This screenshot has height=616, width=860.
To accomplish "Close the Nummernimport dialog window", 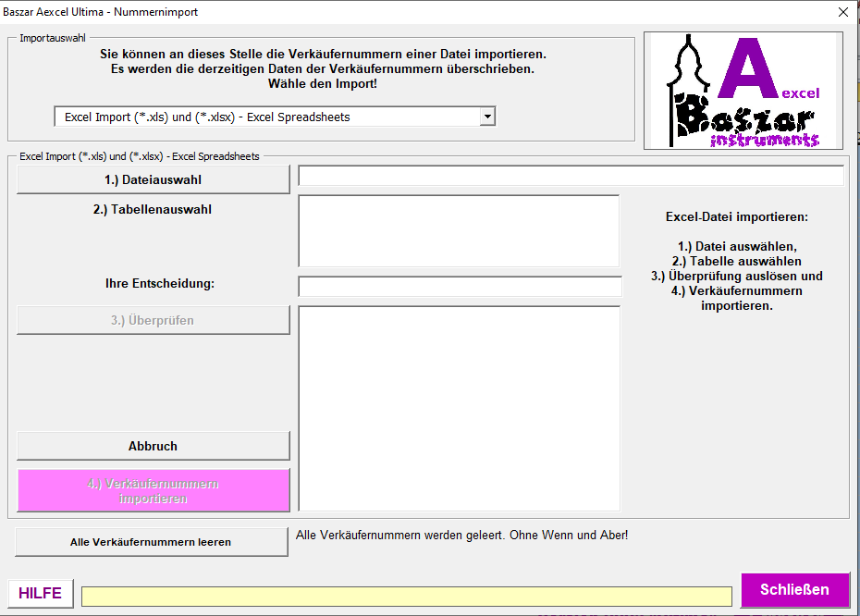I will (843, 12).
